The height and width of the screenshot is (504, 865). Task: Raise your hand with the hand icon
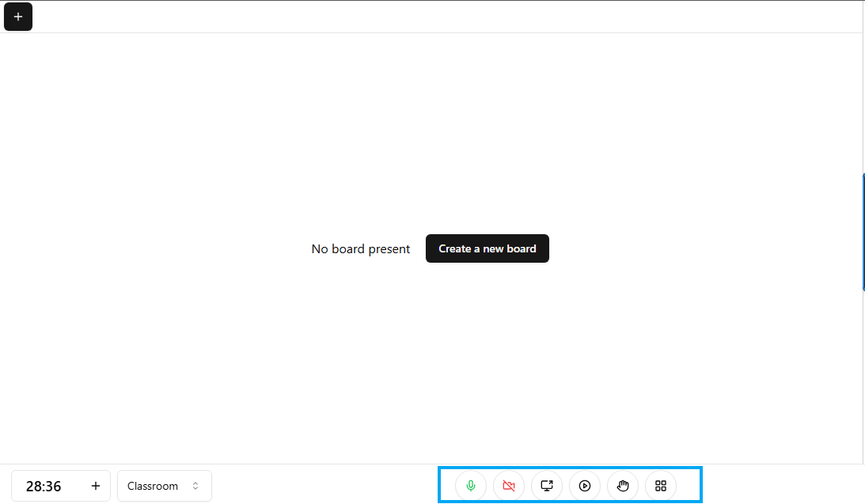tap(623, 486)
